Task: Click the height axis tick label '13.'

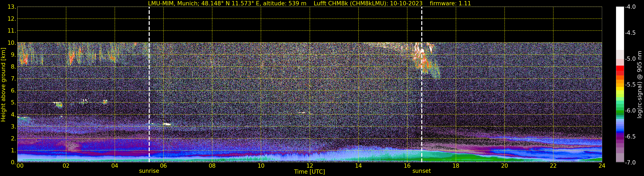Action: (12, 7)
